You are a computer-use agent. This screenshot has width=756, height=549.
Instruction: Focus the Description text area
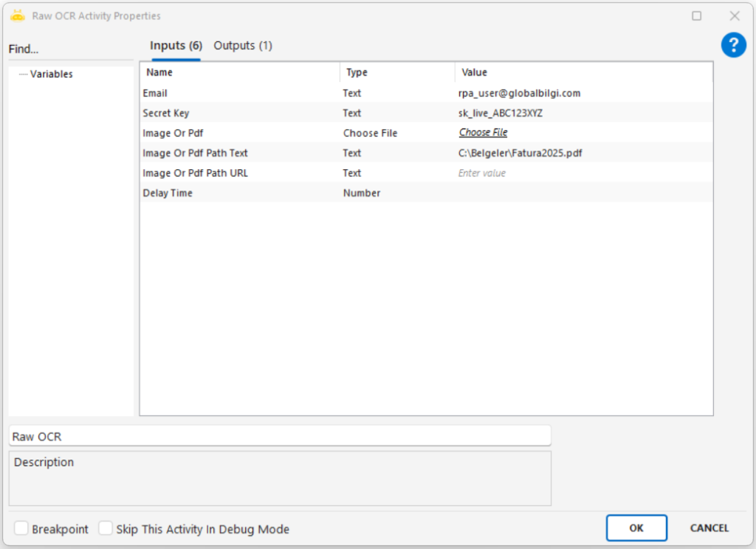tap(279, 480)
